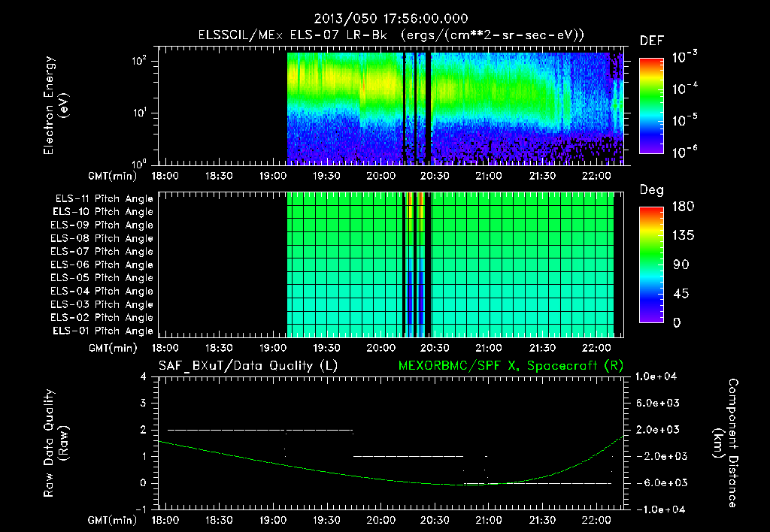Pick ELS-05 Pitch Angle row label
The image size is (770, 532).
pyautogui.click(x=102, y=278)
